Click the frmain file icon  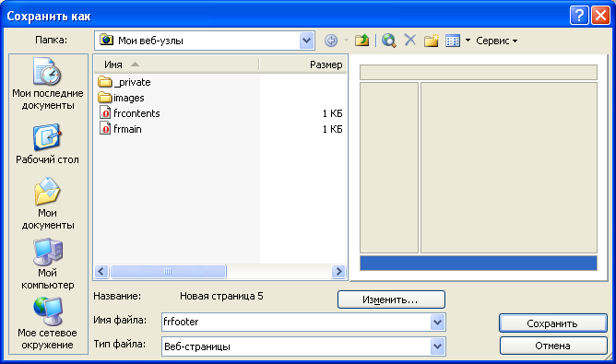coord(105,129)
